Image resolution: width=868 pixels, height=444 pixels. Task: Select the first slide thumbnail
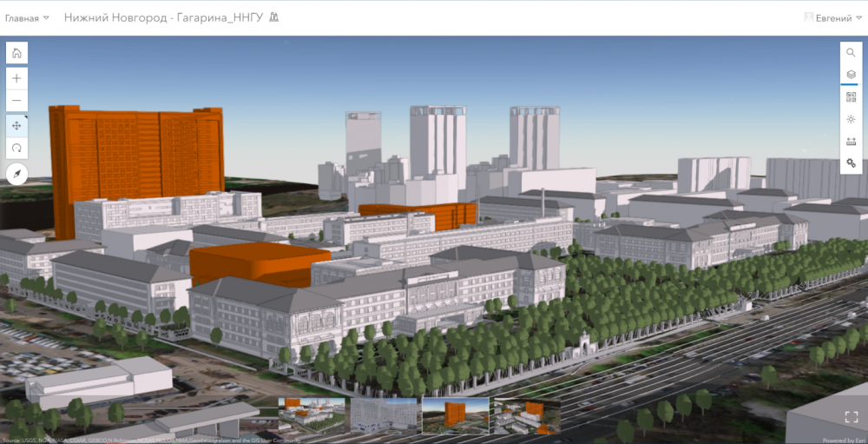pyautogui.click(x=312, y=414)
